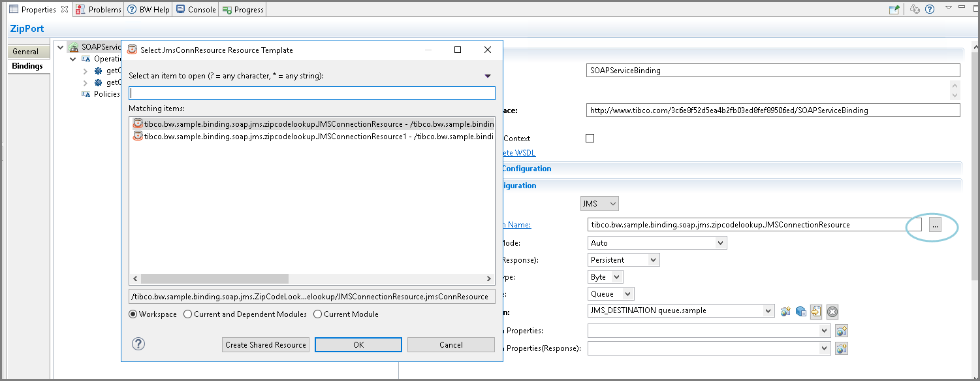This screenshot has width=980, height=381.
Task: Select the Policies tree item
Action: pos(107,94)
